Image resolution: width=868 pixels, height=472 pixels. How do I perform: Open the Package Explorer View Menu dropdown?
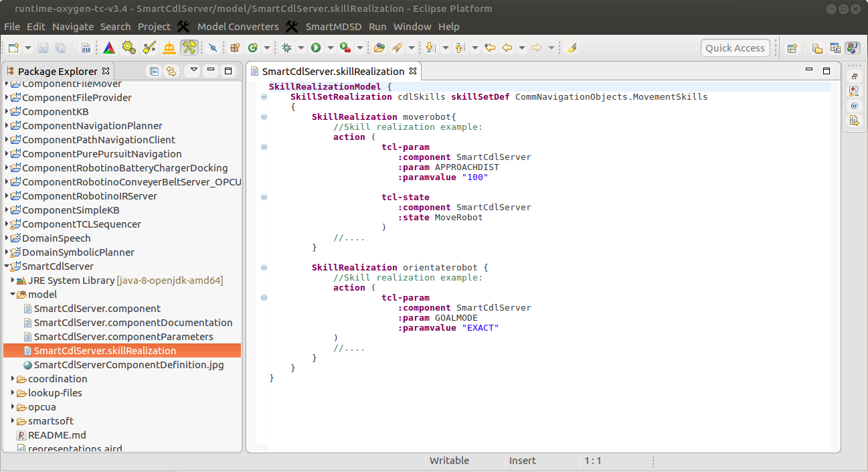coord(193,70)
